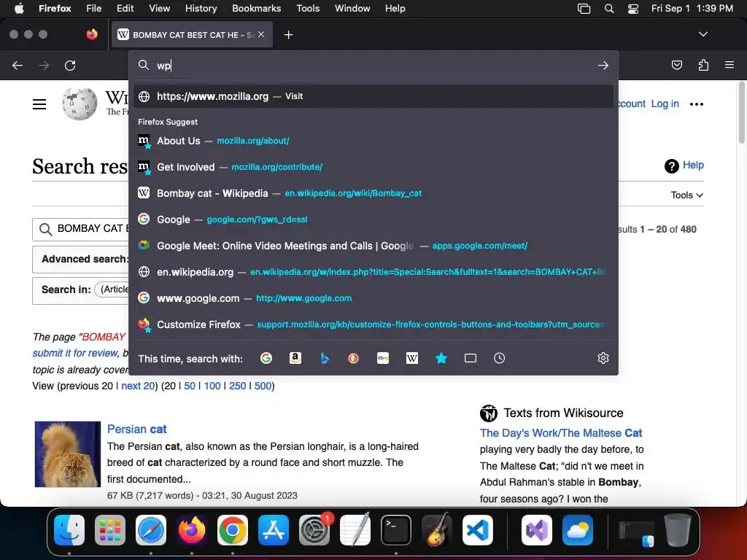Viewport: 747px width, 560px height.
Task: Open the Persian cat article link
Action: point(136,429)
